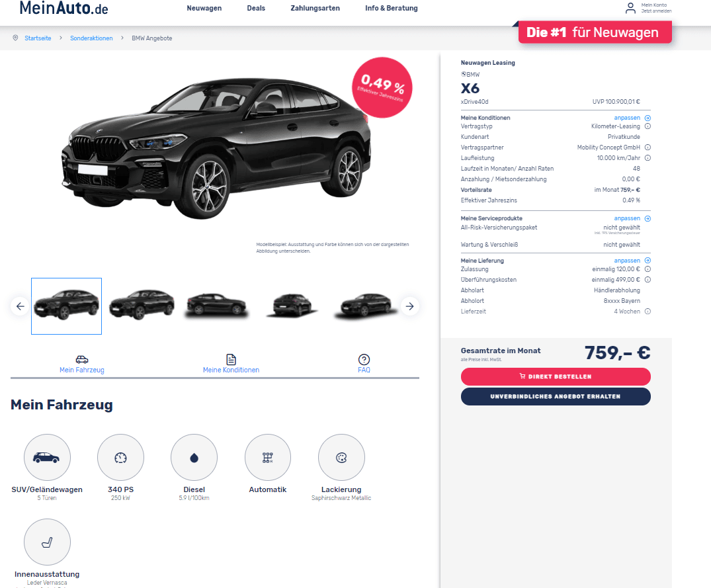Open info icon next to Kilometer-Leasing
Screen dimensions: 711x588
648,126
